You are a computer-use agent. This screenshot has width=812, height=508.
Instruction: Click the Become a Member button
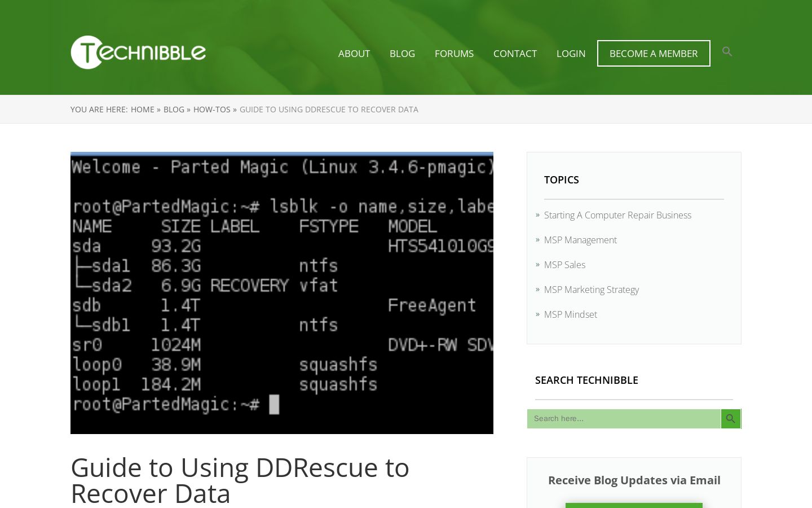654,54
